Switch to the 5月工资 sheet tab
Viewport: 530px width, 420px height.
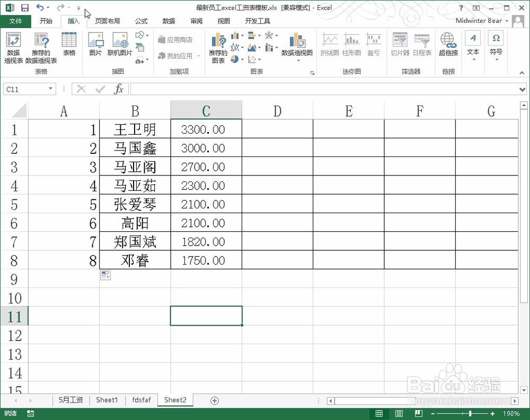click(72, 400)
